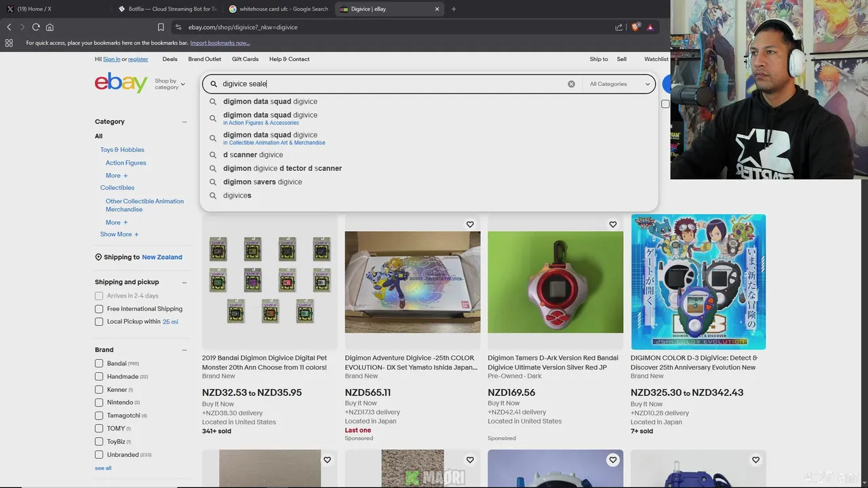Close the Digivice eBay tab
This screenshot has height=488, width=868.
(437, 9)
